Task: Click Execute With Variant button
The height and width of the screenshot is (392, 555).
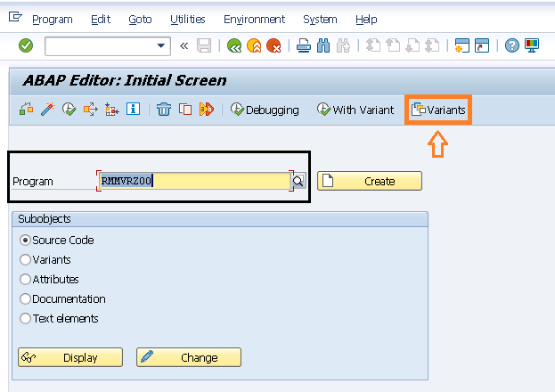Action: 355,110
